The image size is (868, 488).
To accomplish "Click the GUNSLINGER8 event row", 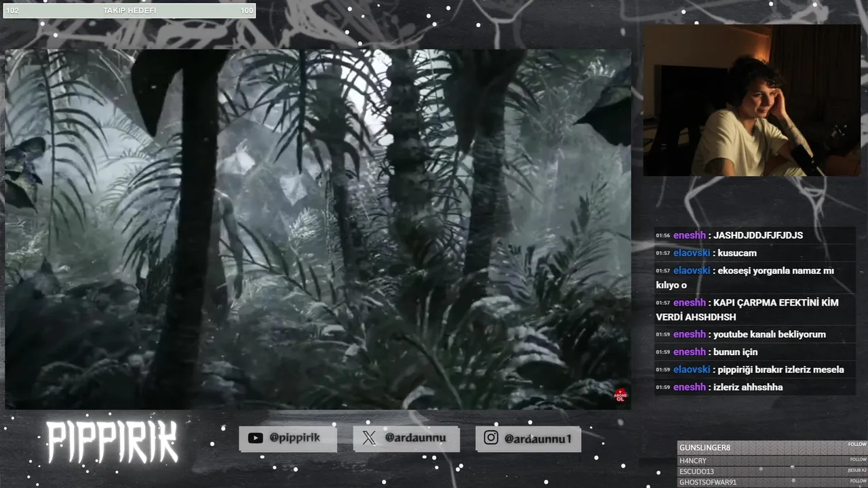I will click(772, 447).
